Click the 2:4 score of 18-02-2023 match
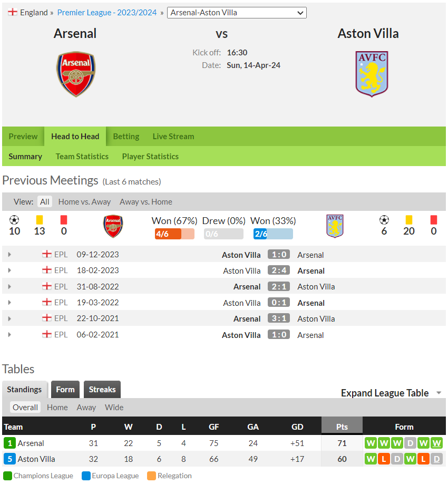The width and height of the screenshot is (448, 484). (279, 270)
